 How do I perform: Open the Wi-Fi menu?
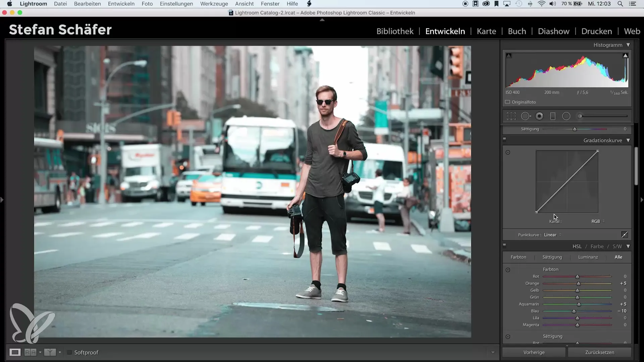click(541, 4)
